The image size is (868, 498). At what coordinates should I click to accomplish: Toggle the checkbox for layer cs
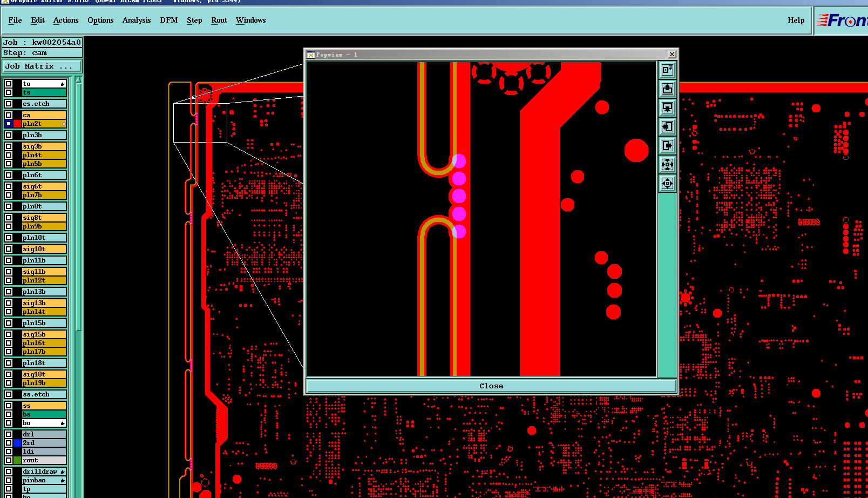9,115
